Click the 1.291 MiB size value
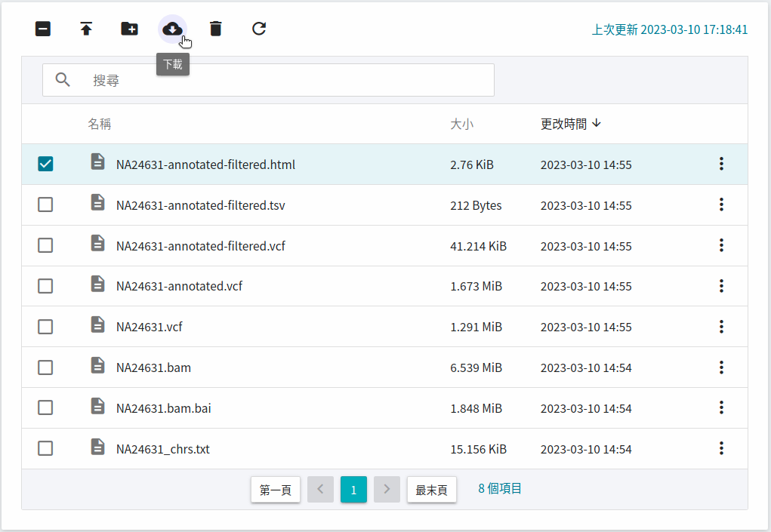This screenshot has height=532, width=771. pos(476,328)
